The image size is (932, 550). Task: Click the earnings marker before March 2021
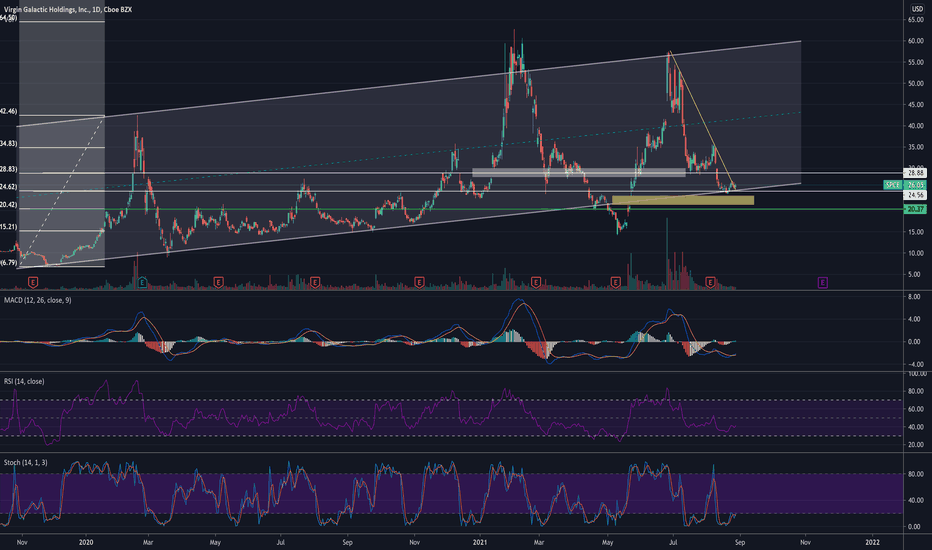[x=536, y=282]
